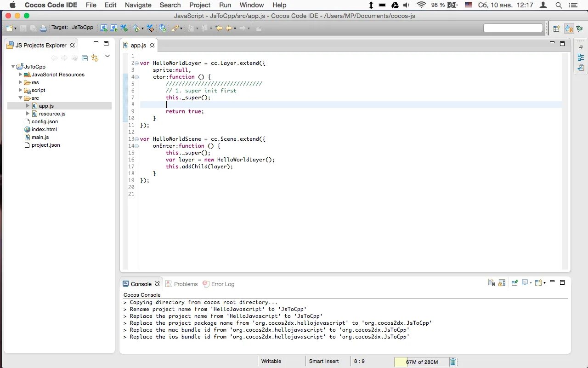
Task: Click the globe run-in-browser icon
Action: (x=163, y=28)
